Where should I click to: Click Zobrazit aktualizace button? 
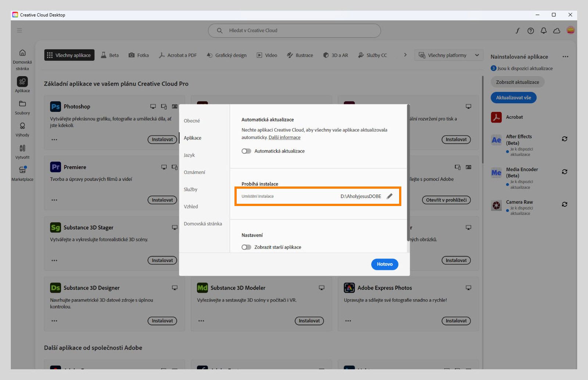pos(517,82)
